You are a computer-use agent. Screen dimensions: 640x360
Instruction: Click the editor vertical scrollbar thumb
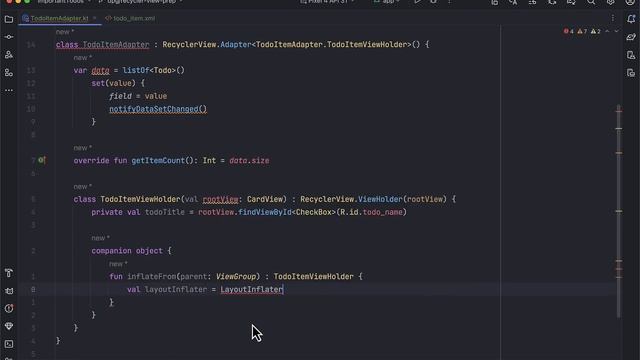tap(619, 212)
